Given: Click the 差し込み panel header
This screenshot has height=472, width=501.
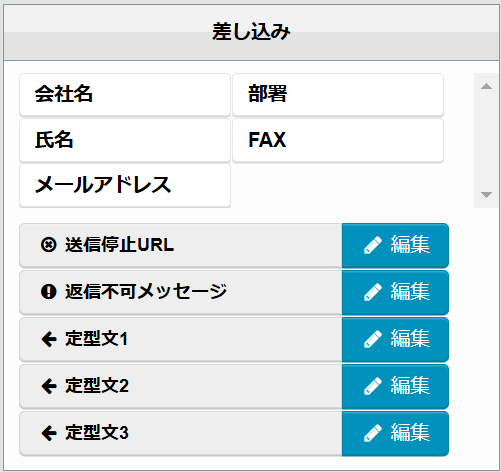Looking at the screenshot, I should coord(251,33).
